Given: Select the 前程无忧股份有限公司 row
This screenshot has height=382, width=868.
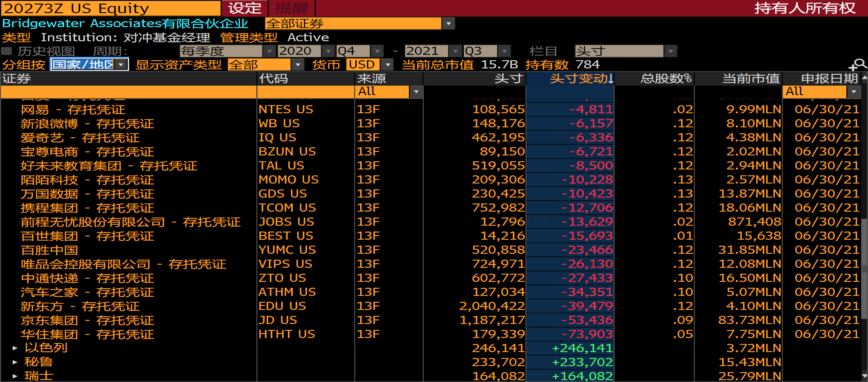Looking at the screenshot, I should (430, 222).
